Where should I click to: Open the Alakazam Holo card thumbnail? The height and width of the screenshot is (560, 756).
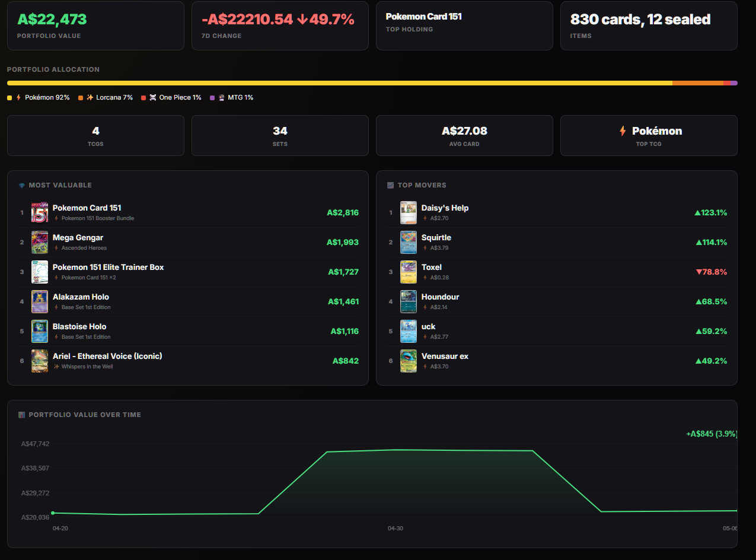(x=40, y=301)
